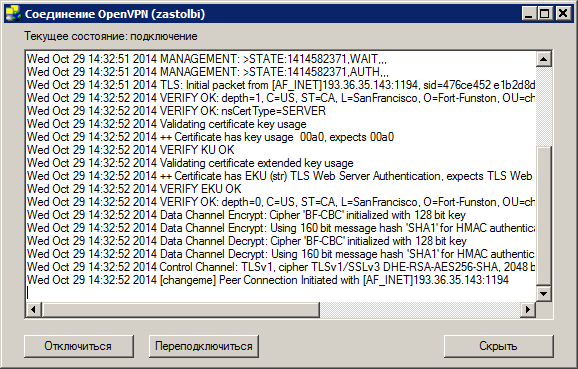
Task: Click the Переподключиться button
Action: pyautogui.click(x=203, y=346)
